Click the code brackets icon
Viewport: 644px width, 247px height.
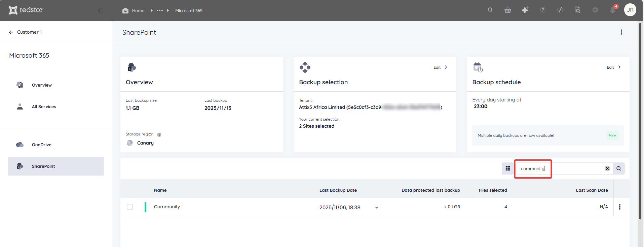(560, 10)
